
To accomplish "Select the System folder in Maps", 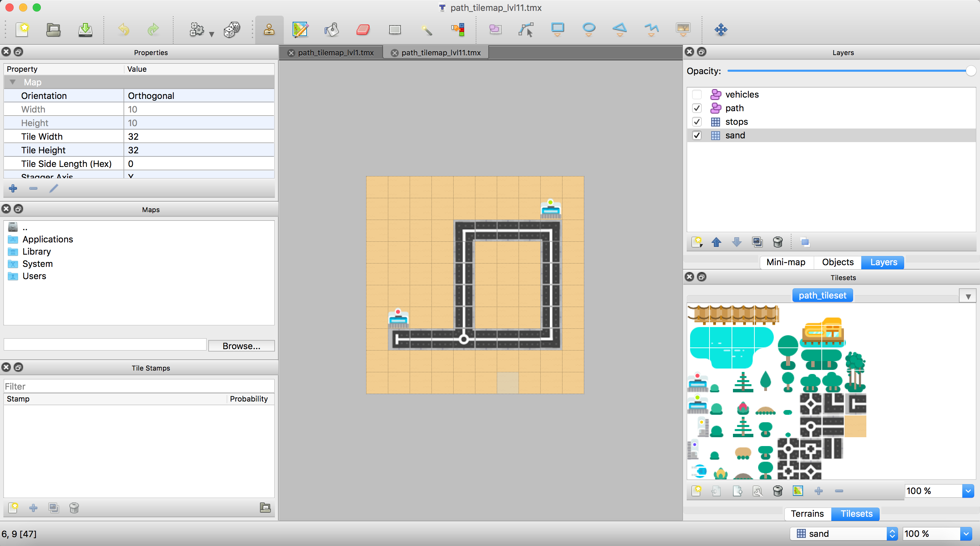I will pos(37,264).
